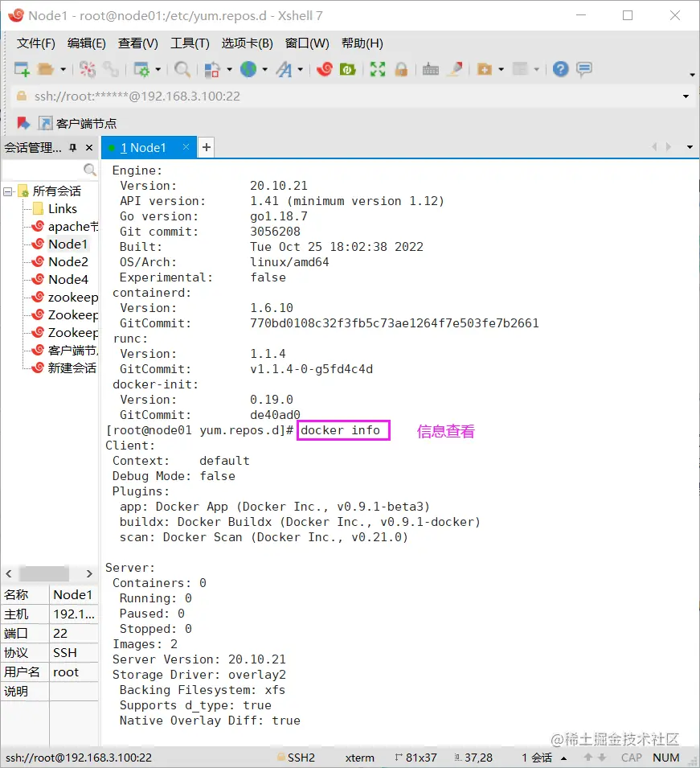Open dropdown next to font icon
700x768 pixels.
click(x=301, y=69)
